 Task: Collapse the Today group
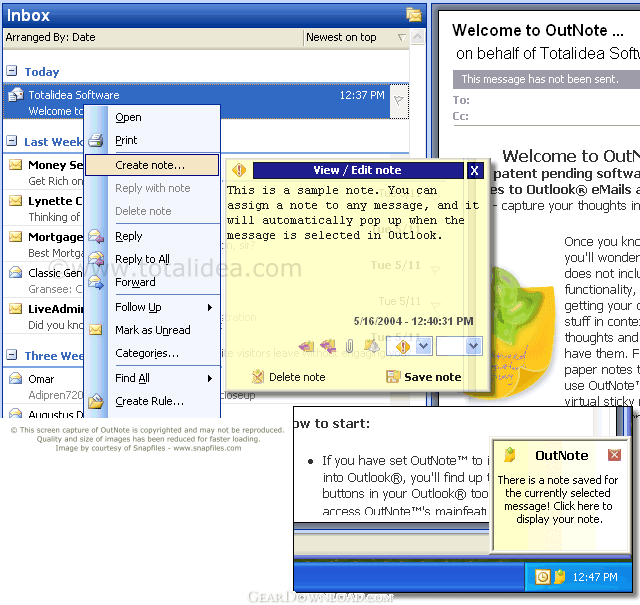[12, 71]
